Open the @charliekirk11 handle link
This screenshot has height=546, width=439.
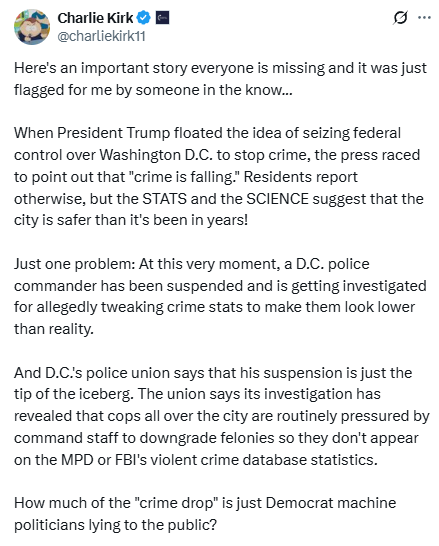[x=101, y=36]
